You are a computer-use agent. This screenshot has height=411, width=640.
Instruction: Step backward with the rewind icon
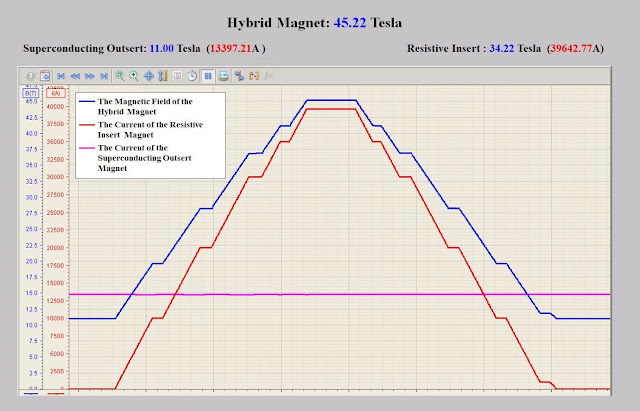75,76
